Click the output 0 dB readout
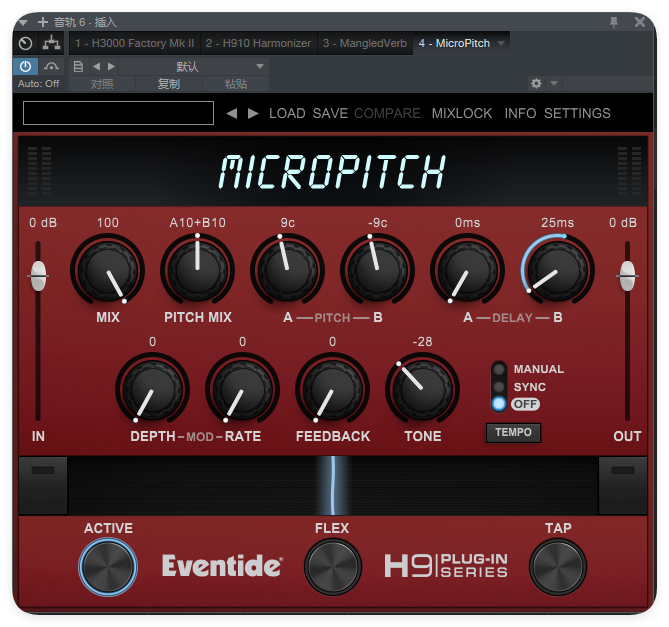669x627 pixels. (x=623, y=223)
